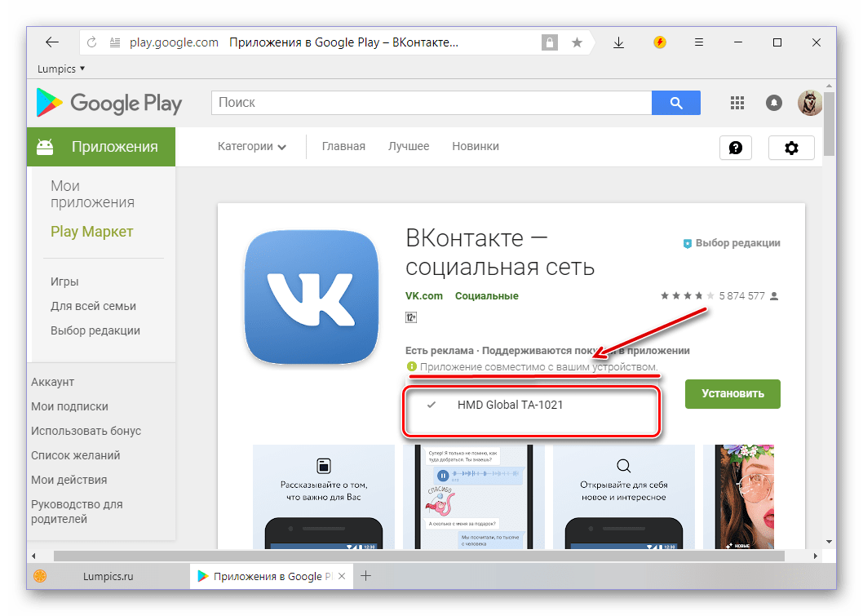Open Мои действия link
Image resolution: width=863 pixels, height=616 pixels.
coord(69,480)
